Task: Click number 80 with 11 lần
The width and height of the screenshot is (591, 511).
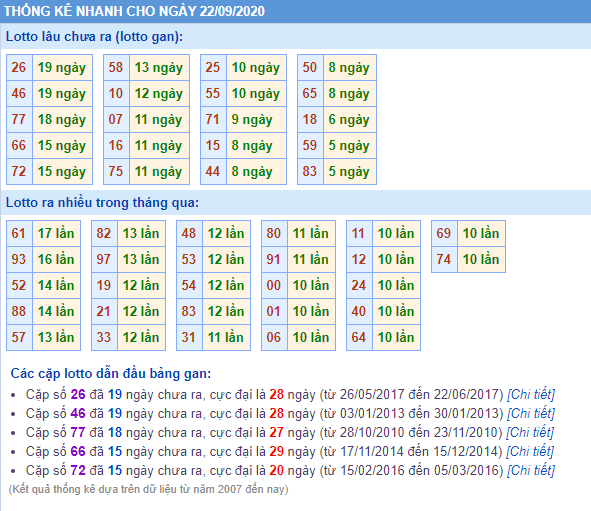Action: (274, 233)
